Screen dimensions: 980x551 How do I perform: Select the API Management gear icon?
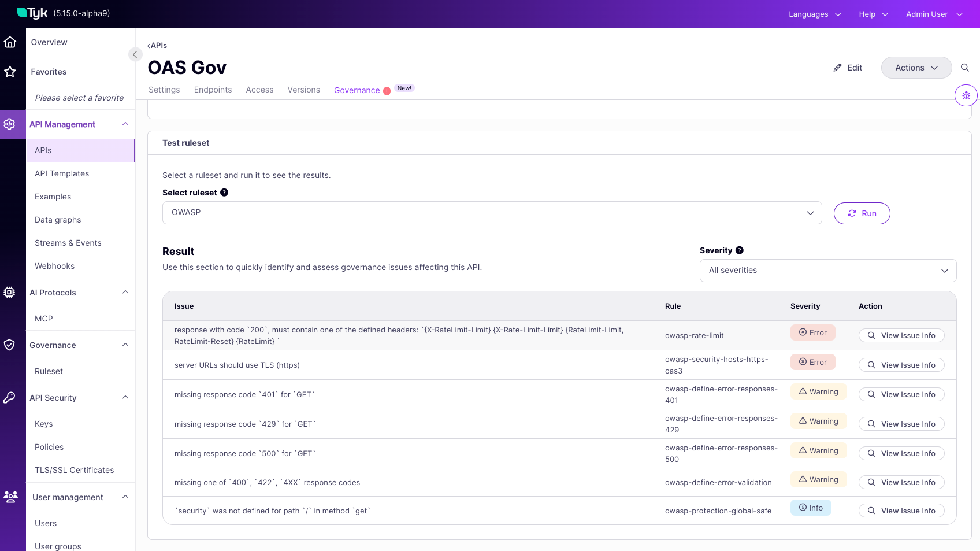click(x=10, y=124)
